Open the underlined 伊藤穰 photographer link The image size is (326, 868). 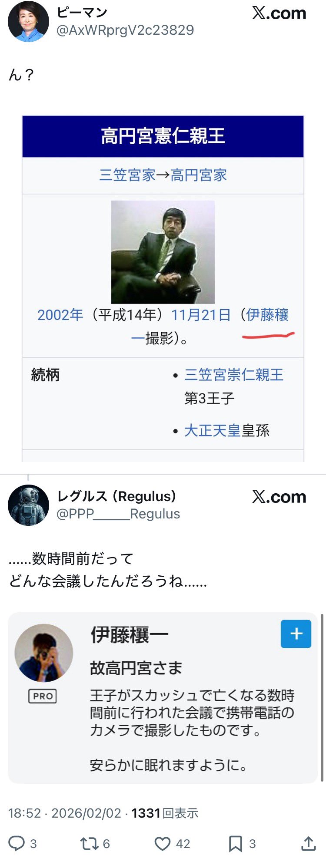tap(267, 315)
